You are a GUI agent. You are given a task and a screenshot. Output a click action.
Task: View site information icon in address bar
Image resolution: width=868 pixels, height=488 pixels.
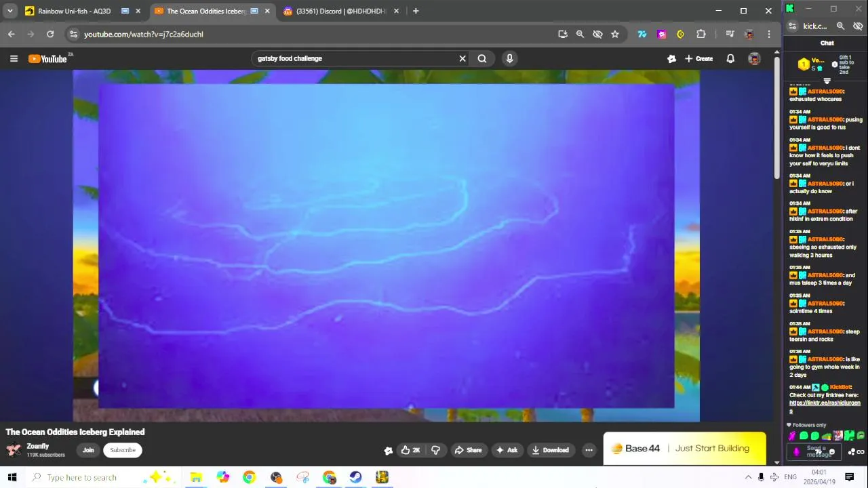point(73,34)
